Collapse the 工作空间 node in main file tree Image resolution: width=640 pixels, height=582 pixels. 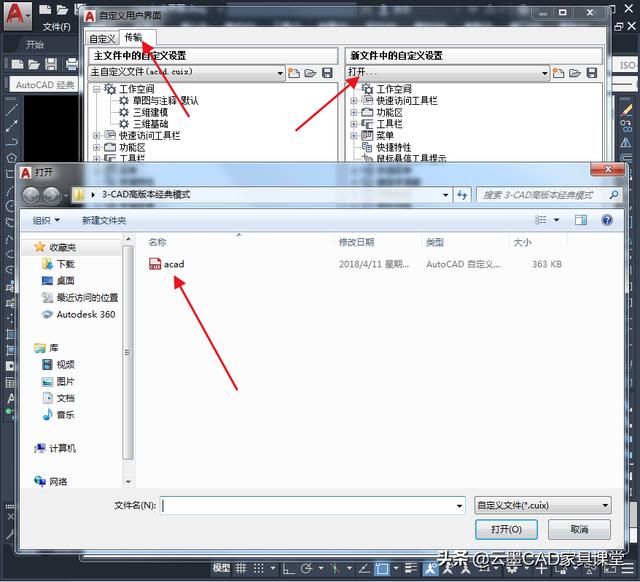coord(96,89)
